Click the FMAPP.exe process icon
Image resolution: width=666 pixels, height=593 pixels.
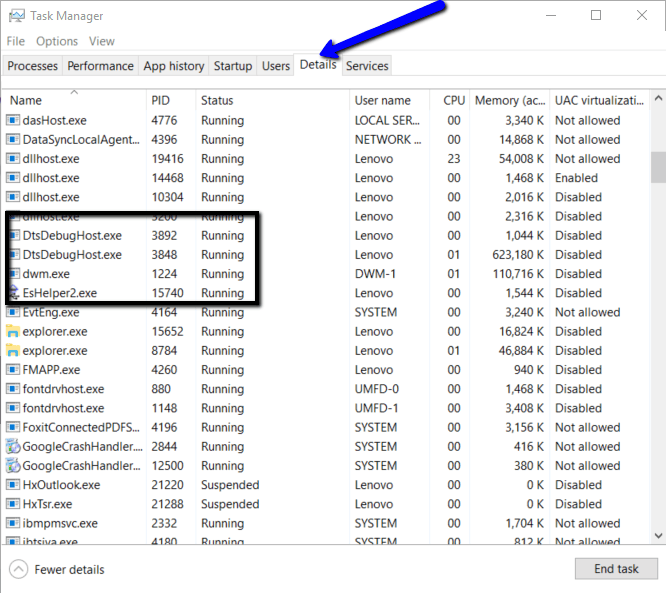[x=13, y=370]
